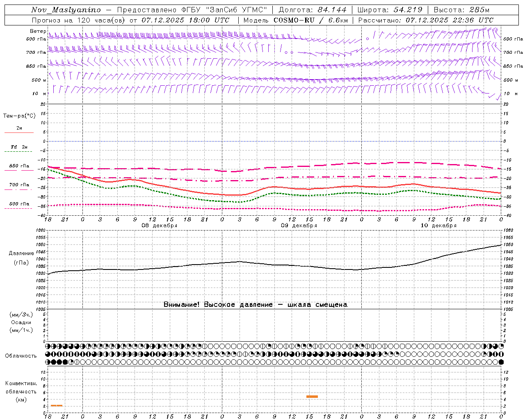525x420 pixels.
Task: Click the Облачность cloud cover label
Action: [x=21, y=356]
